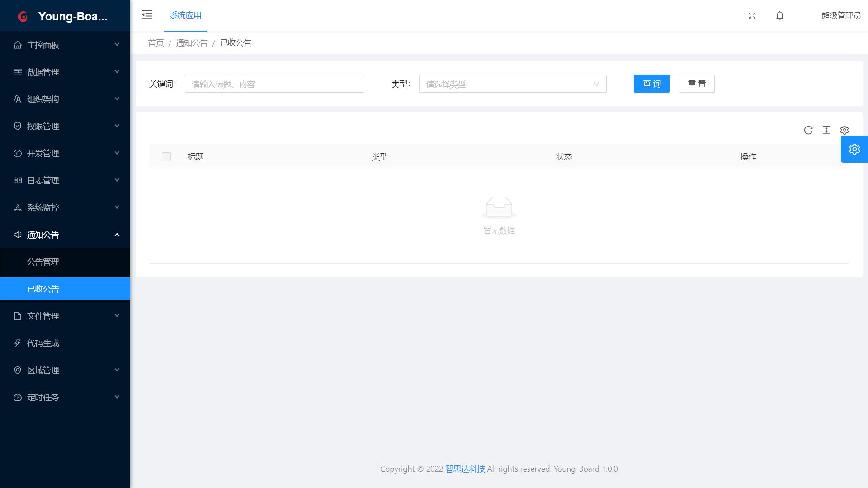Click the 重置 reset button
This screenshot has height=488, width=868.
pos(696,84)
